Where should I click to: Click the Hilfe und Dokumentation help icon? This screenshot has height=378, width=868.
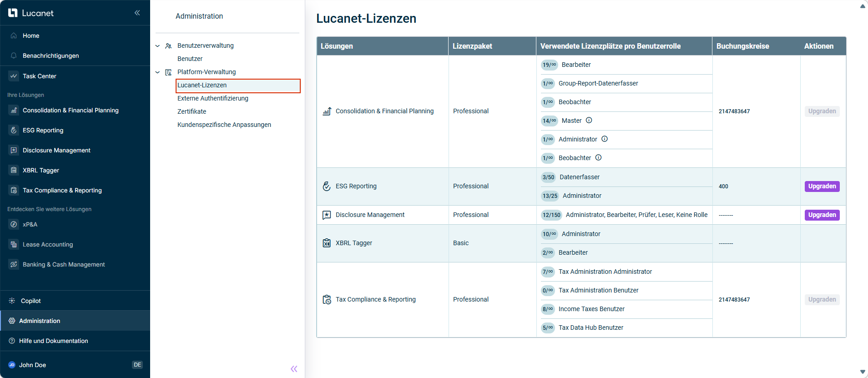pos(12,341)
